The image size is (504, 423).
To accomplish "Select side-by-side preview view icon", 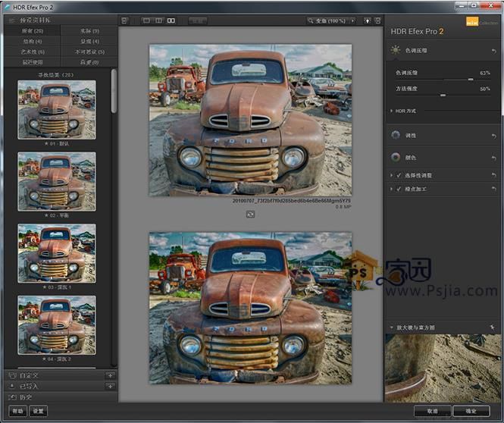I will (171, 20).
